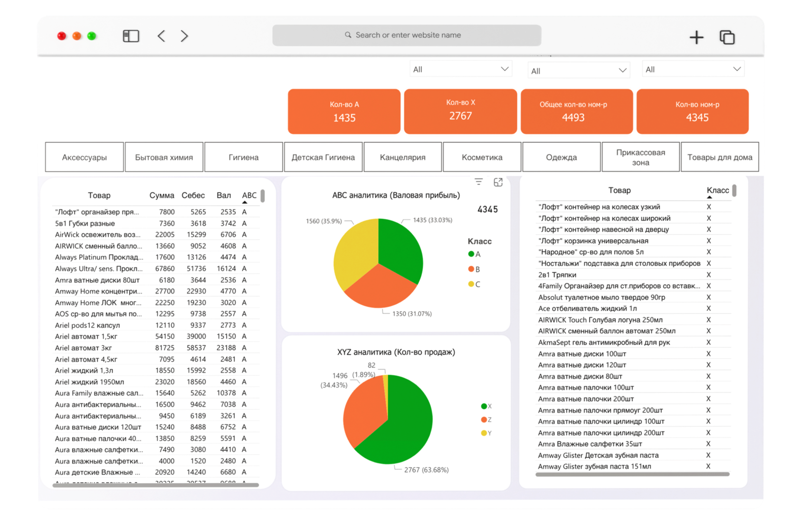This screenshot has height=532, width=798.
Task: Click left table's horizontal scrollbar
Action: pos(156,485)
